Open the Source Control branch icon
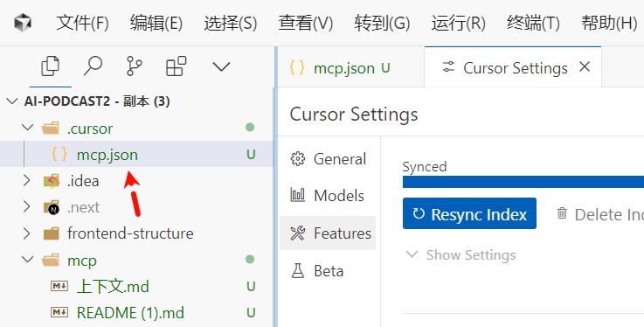The image size is (644, 327). tap(134, 66)
